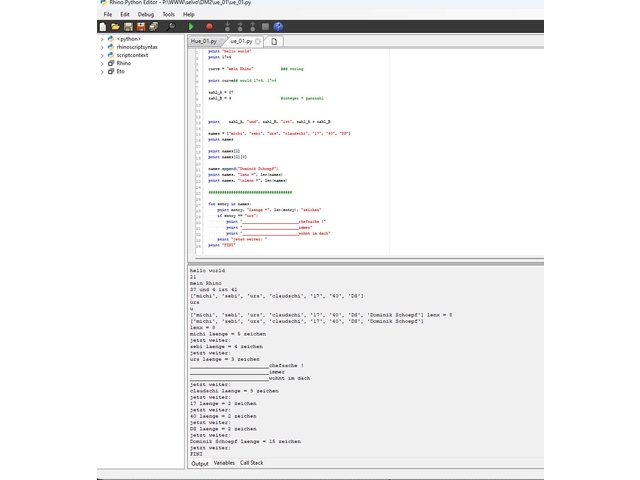Click the red record/breakpoint button
This screenshot has height=480, width=640.
(x=209, y=27)
